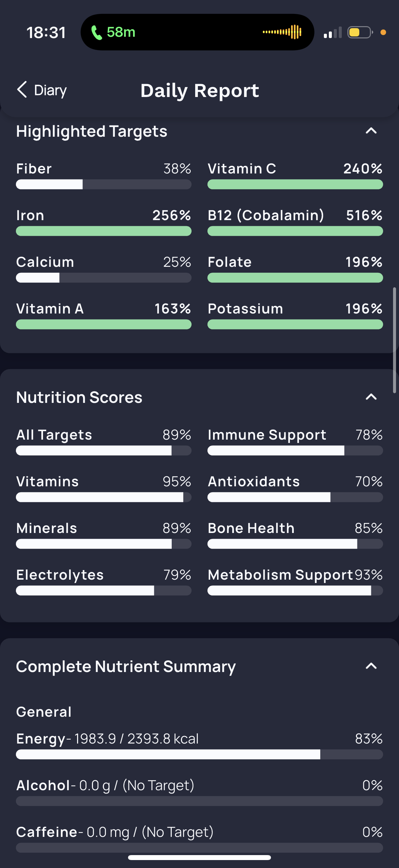Collapse the Nutrition Scores section
The height and width of the screenshot is (868, 399).
click(371, 397)
